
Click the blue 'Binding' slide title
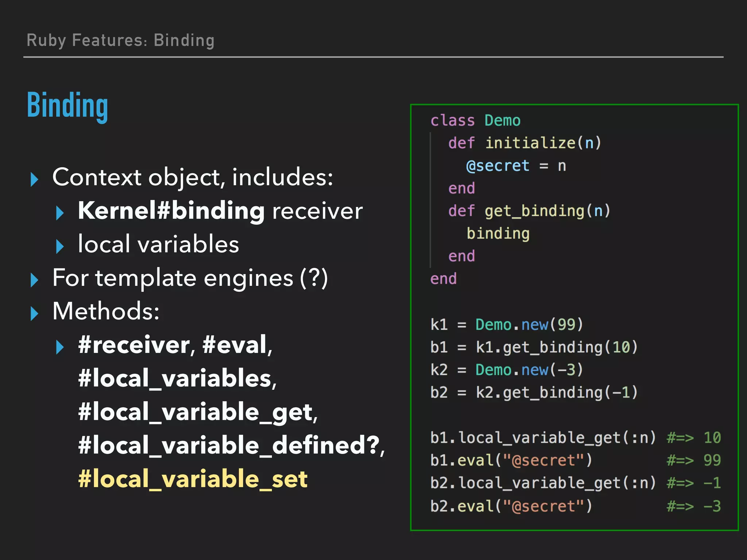67,105
